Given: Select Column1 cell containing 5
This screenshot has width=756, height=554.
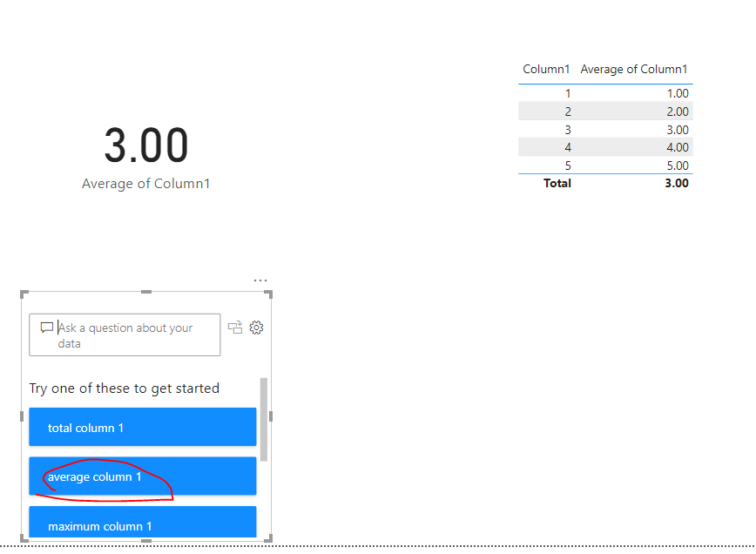Looking at the screenshot, I should 568,166.
